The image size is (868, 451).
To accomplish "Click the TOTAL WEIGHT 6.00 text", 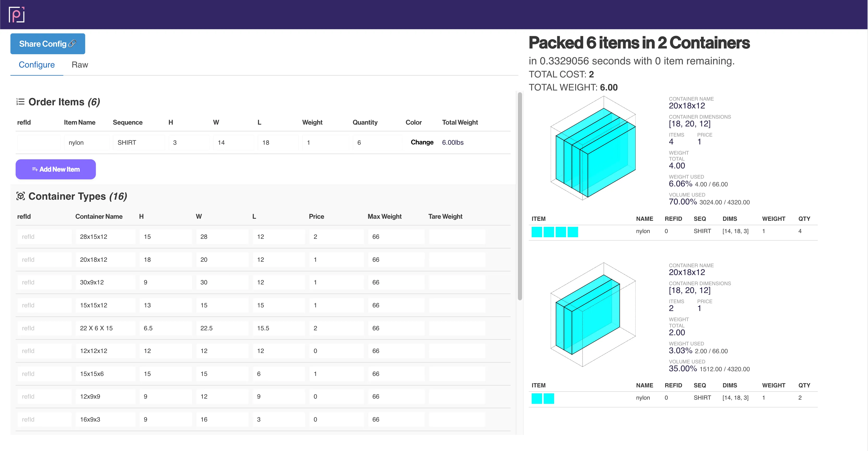I will 573,87.
